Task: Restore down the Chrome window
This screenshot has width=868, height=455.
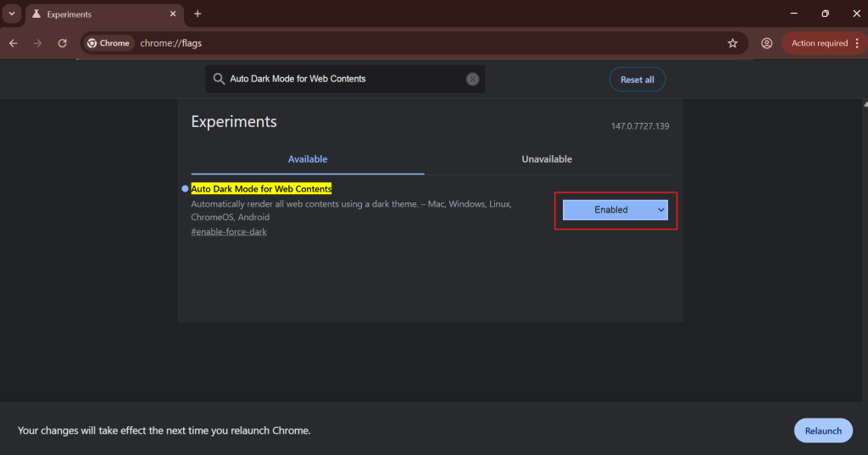Action: (x=826, y=14)
